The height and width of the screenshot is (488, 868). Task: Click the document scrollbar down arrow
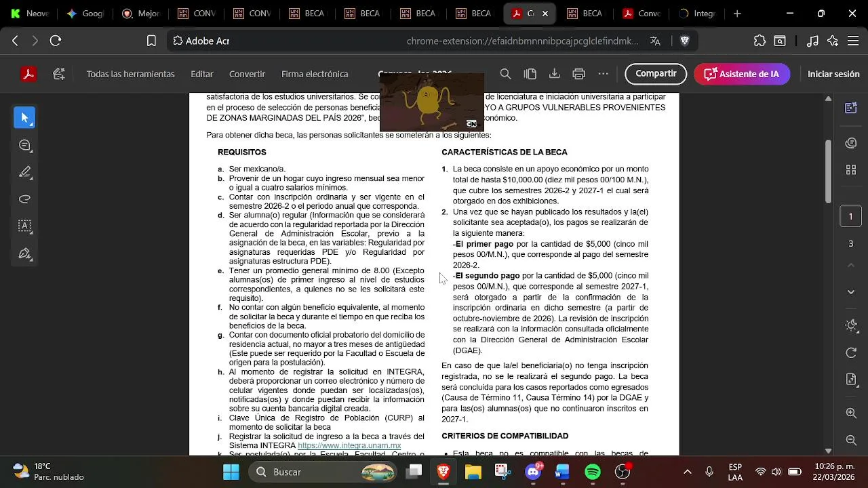click(828, 450)
